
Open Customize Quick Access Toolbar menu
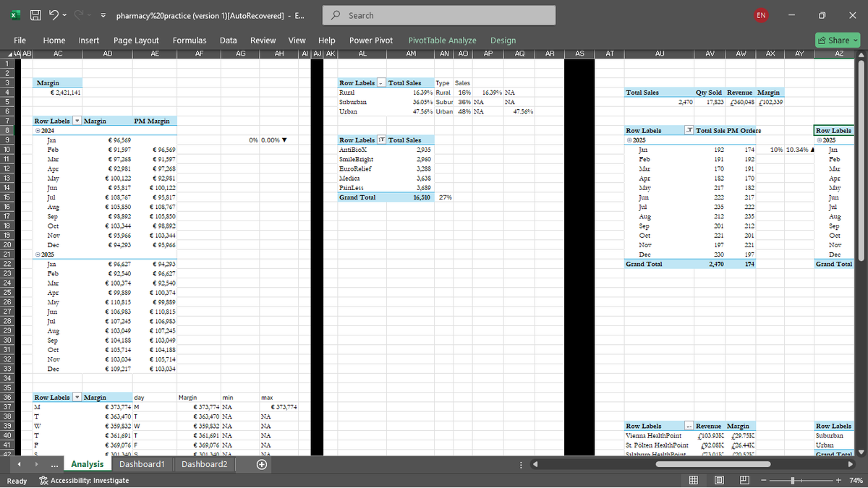(103, 15)
